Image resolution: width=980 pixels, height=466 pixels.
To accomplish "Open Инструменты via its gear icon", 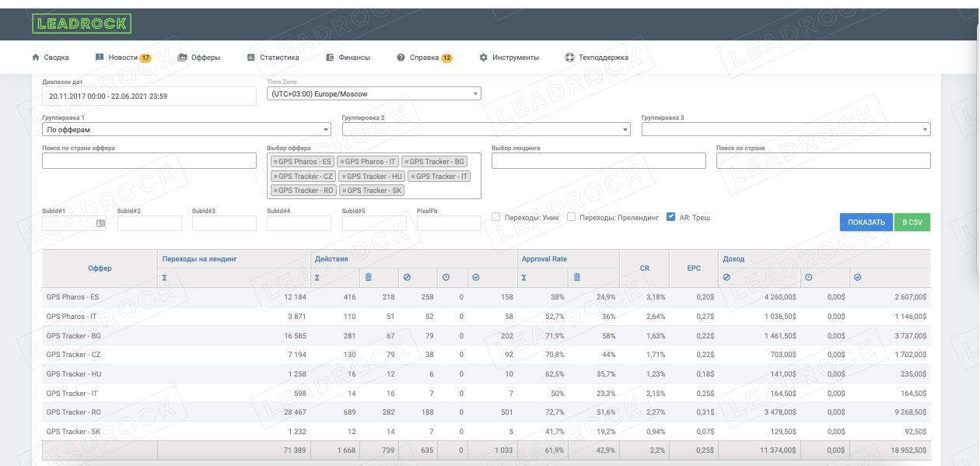I will coord(484,58).
